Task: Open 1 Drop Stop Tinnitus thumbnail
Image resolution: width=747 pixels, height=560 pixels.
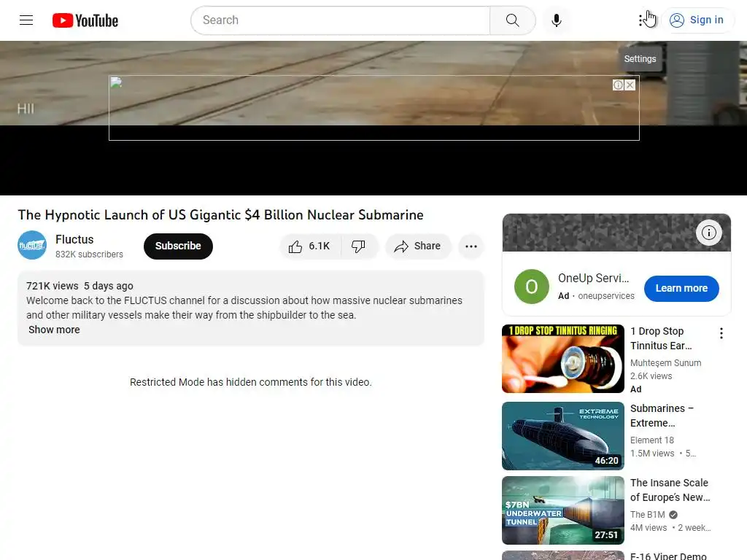Action: tap(563, 359)
